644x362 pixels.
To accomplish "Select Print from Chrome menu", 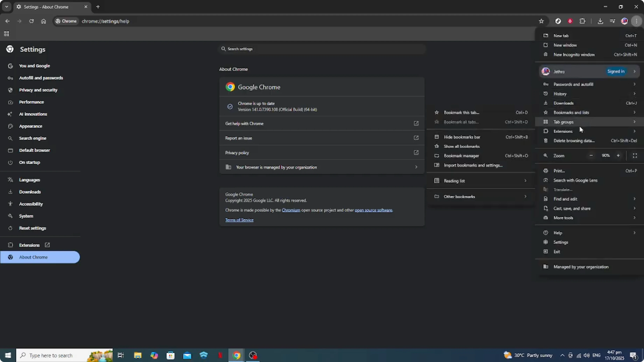I will coord(590,171).
